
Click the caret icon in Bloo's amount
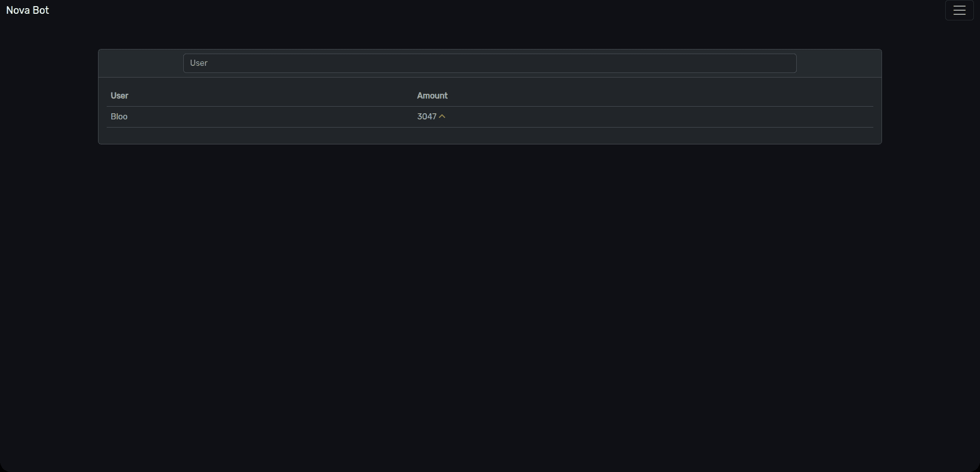tap(442, 116)
